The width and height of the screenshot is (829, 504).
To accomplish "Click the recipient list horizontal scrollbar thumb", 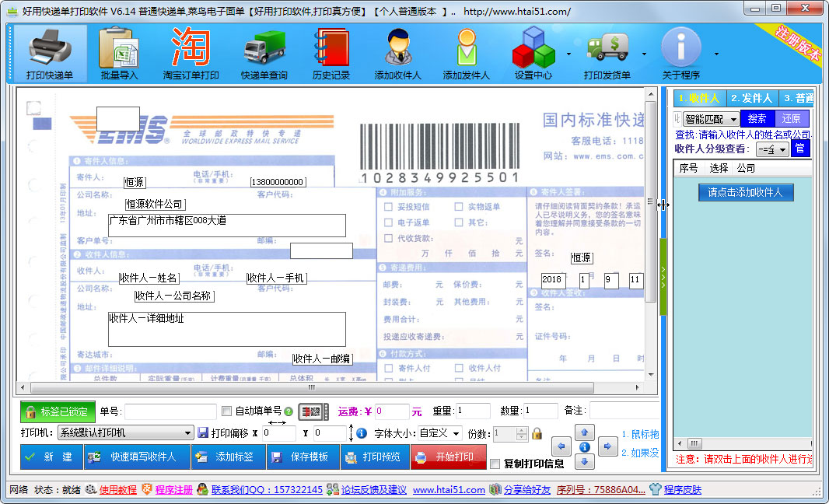I will 694,443.
